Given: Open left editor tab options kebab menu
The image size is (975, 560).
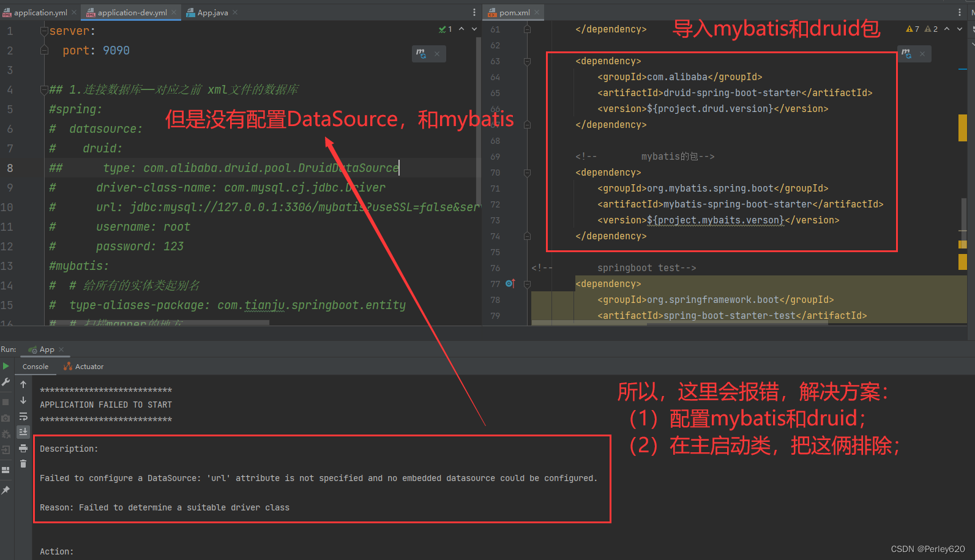Looking at the screenshot, I should click(474, 12).
